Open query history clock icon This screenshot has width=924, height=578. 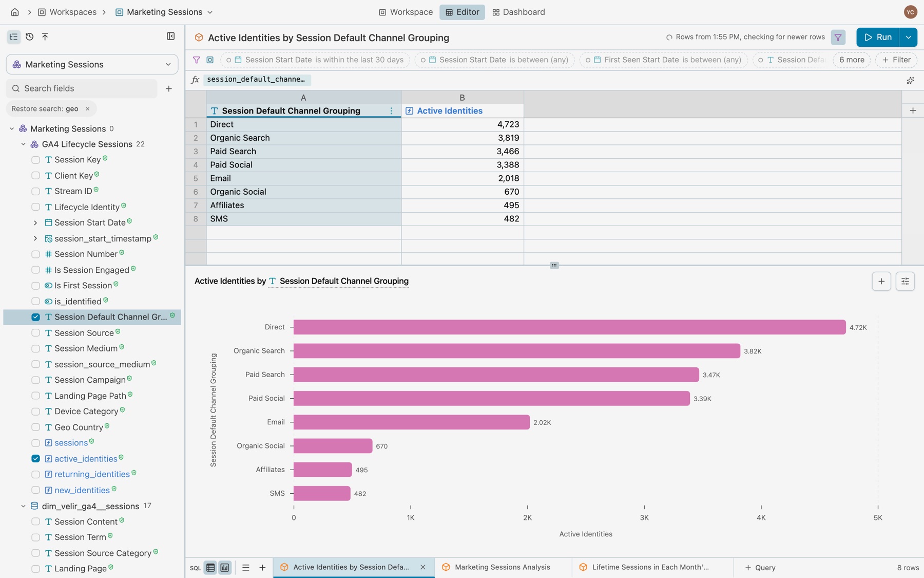(29, 36)
